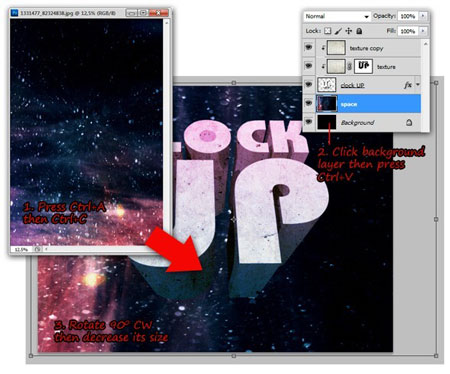The height and width of the screenshot is (374, 450).
Task: Hide the texture layer using its eye
Action: pyautogui.click(x=309, y=66)
